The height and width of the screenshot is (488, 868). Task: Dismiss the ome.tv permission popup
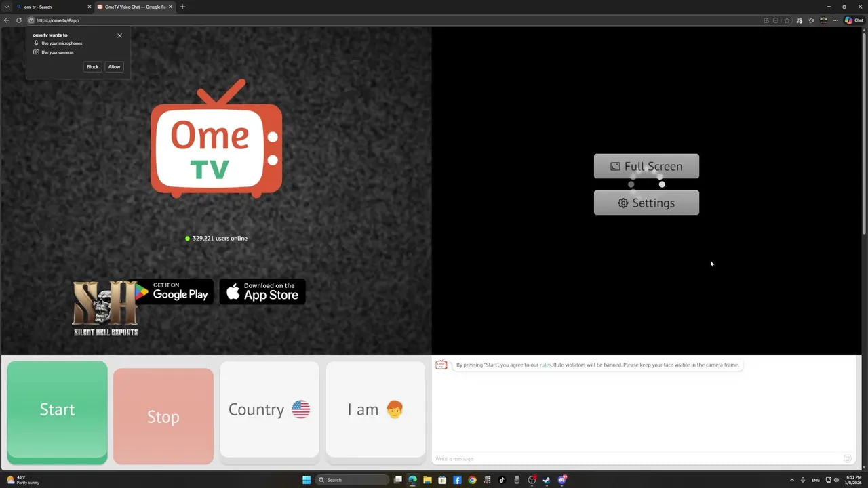pyautogui.click(x=119, y=35)
